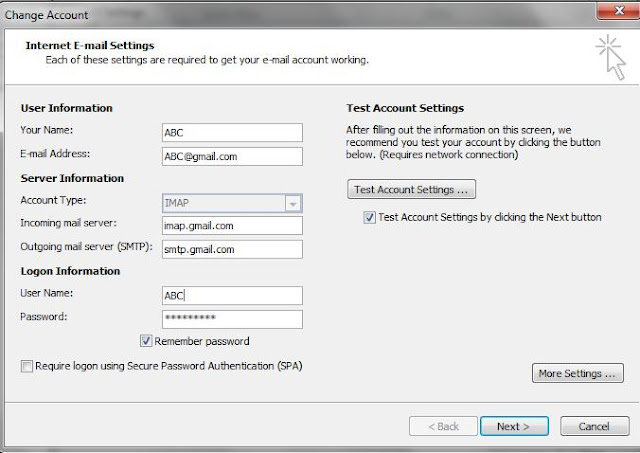Uncheck Test Account Settings by clicking Next
Screen dimensions: 640x453
[x=369, y=217]
